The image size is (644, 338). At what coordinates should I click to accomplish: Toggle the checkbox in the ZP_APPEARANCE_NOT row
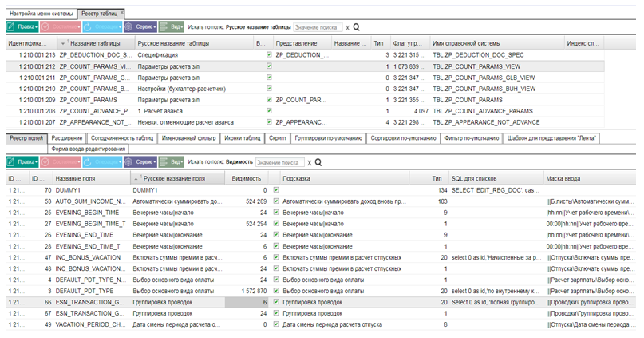click(269, 121)
